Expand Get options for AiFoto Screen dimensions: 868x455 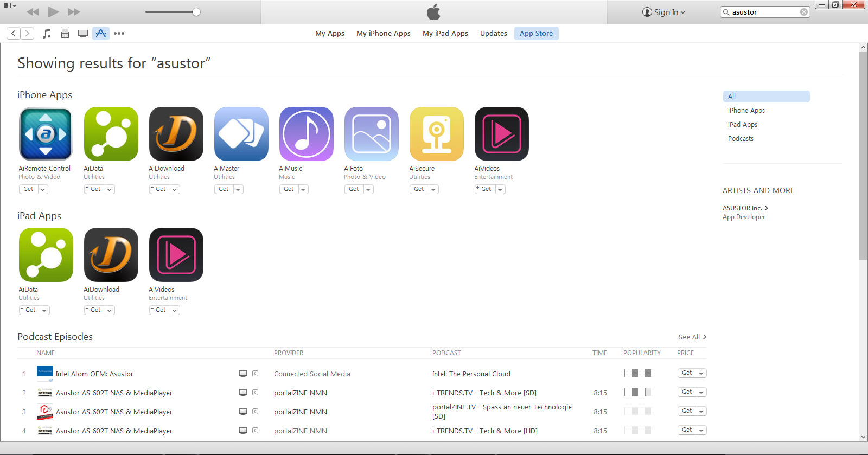[368, 189]
